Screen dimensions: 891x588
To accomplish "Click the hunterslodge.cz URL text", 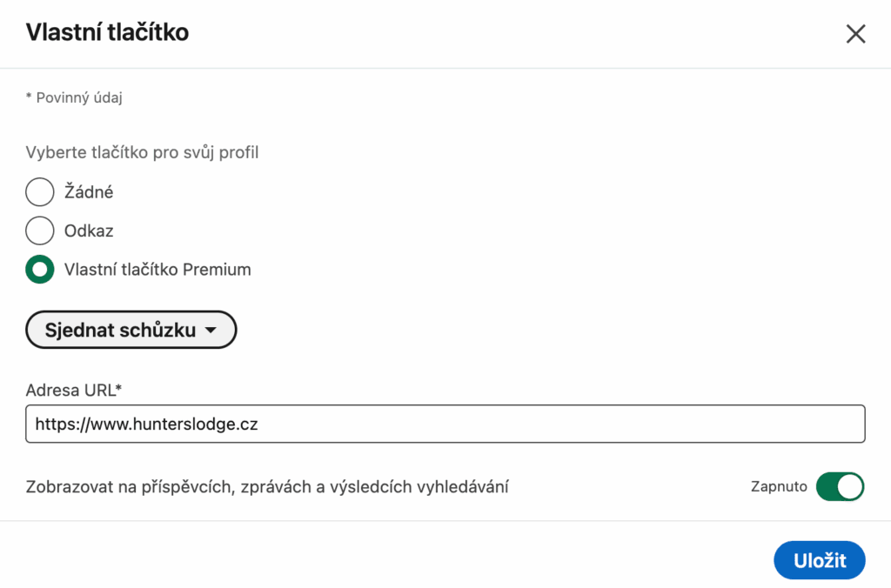I will tap(146, 424).
